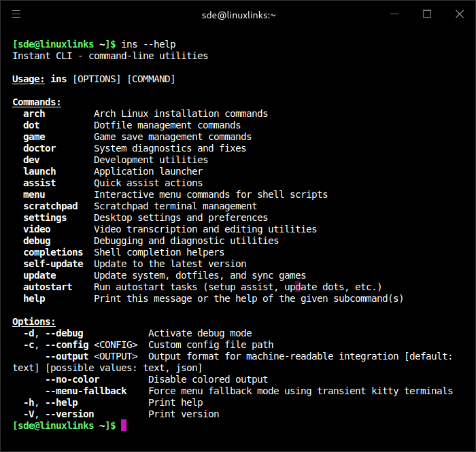Click the 'launch' command name

(39, 171)
